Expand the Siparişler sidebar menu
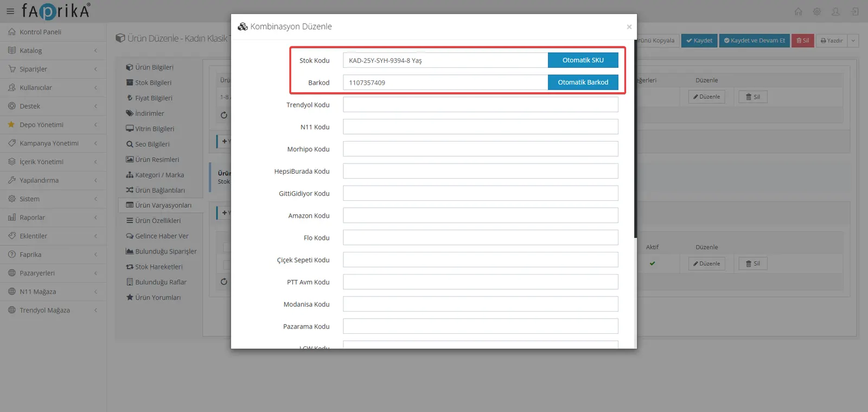 point(53,69)
